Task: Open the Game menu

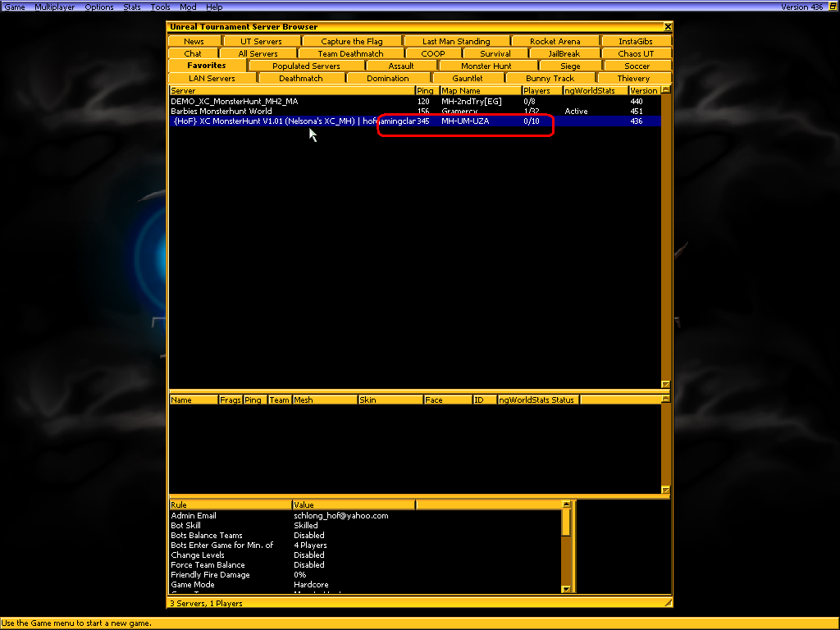Action: [15, 7]
